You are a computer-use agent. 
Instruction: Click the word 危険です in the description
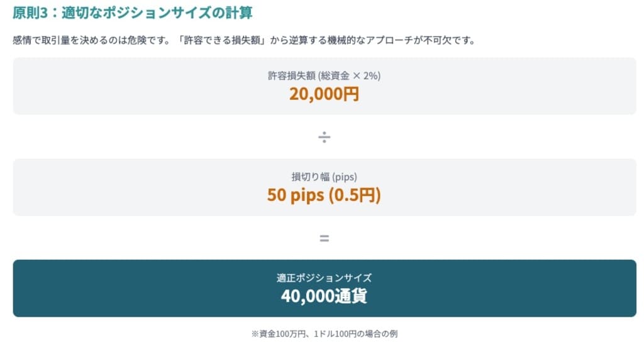[150, 41]
